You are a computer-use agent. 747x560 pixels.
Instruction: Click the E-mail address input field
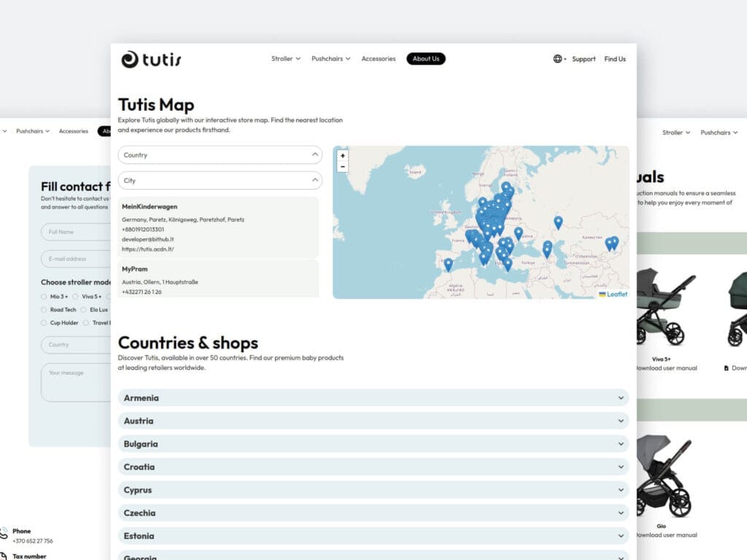(x=76, y=259)
